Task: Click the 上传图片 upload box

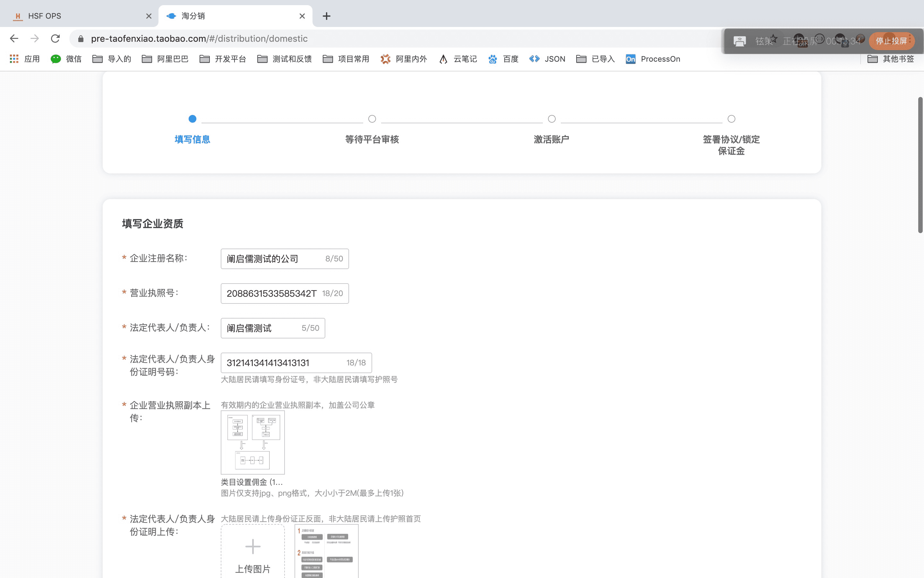Action: pos(253,551)
